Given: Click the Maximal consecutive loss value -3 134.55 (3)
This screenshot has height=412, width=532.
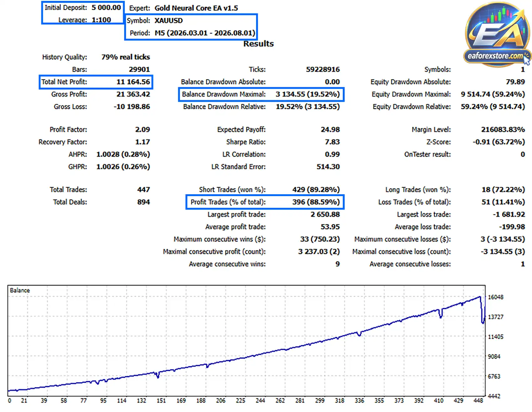Looking at the screenshot, I should pos(503,252).
